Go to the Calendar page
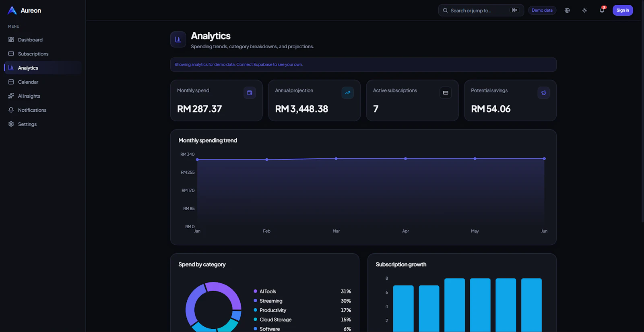 pos(43,82)
